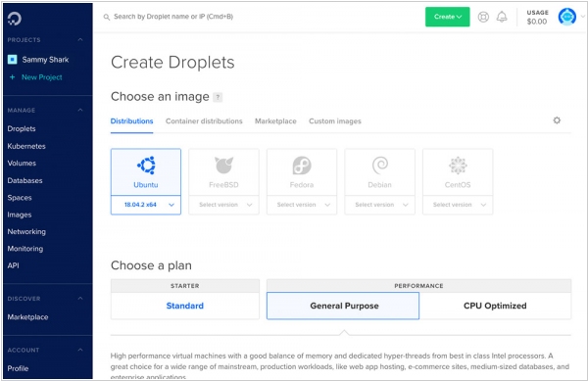Viewport: 588px width, 381px height.
Task: Open the Sammy Shark project
Action: 45,60
